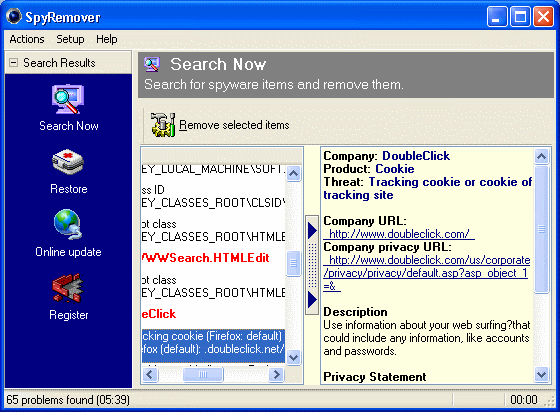Screen dimensions: 560x412
Task: Click the '65 problems found' status text
Action: (68, 400)
